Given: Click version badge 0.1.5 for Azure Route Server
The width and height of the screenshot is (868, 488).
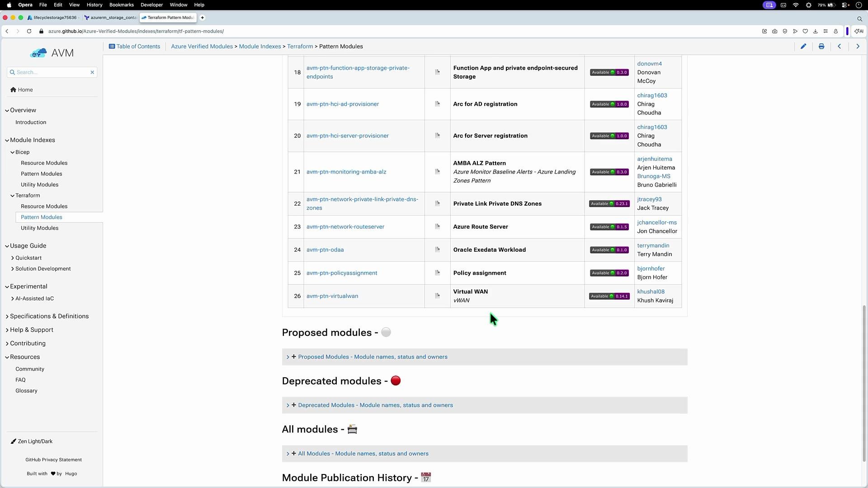Looking at the screenshot, I should point(609,227).
